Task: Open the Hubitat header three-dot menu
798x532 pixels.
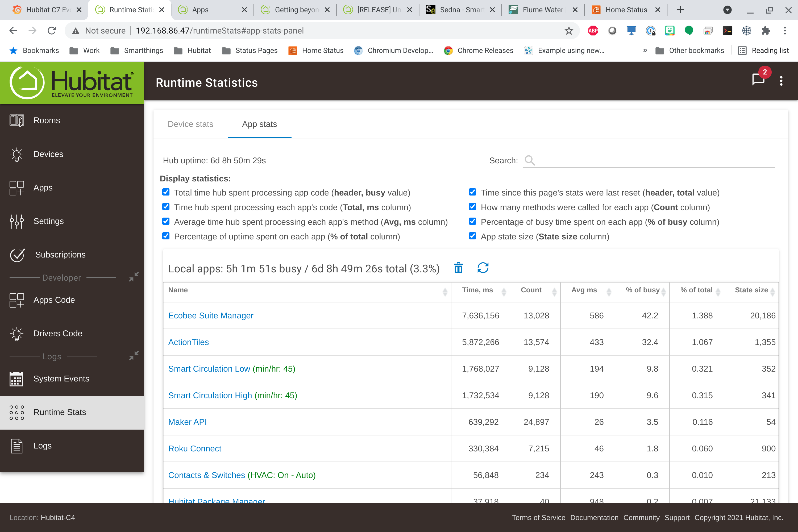Action: [782, 81]
